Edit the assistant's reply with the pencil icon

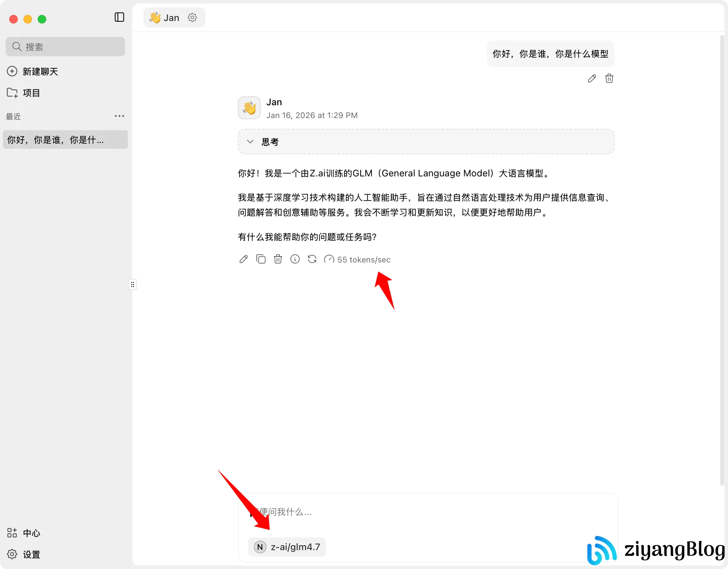(x=243, y=259)
